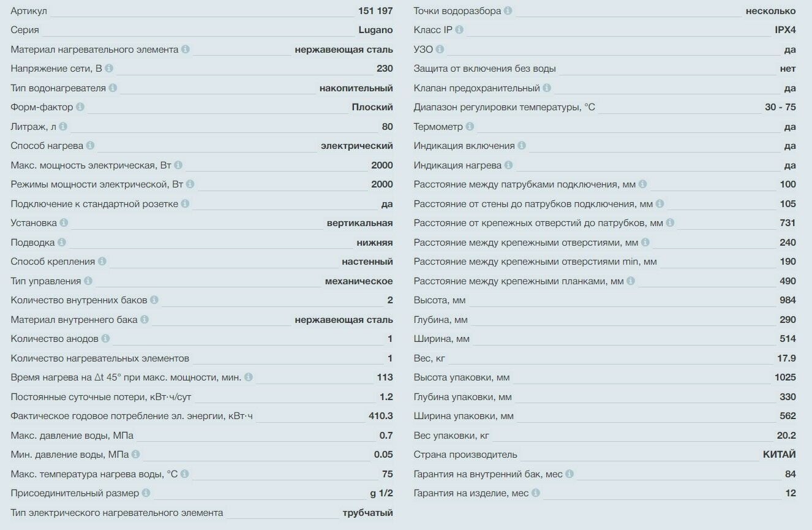Click info icon next to Материал нагревательного элемента
The image size is (812, 530).
186,49
